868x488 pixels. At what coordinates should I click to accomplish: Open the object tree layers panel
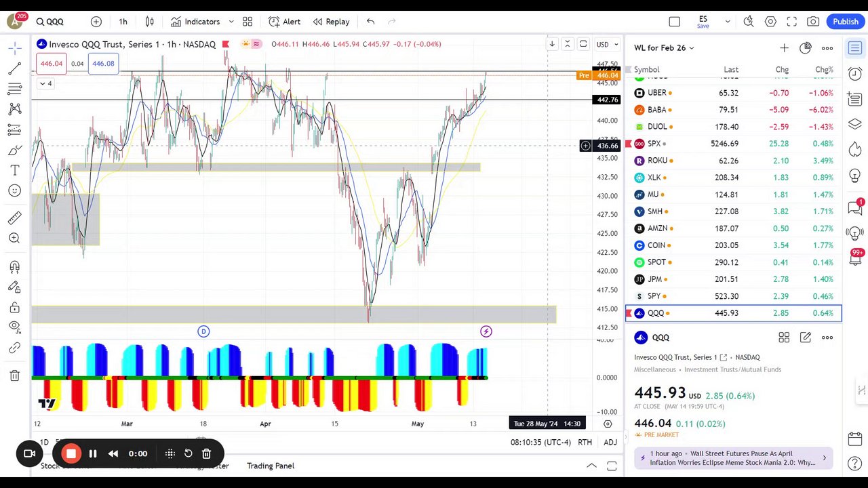(855, 124)
